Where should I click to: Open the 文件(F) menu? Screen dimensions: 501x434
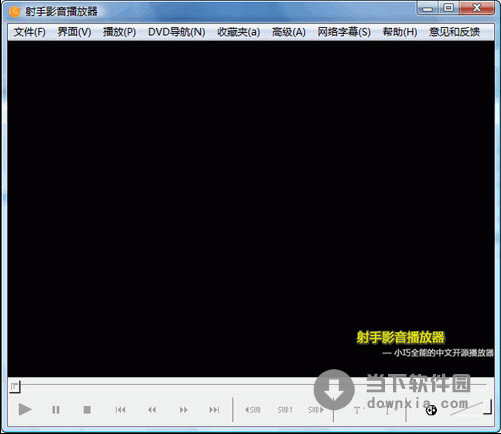(x=29, y=32)
